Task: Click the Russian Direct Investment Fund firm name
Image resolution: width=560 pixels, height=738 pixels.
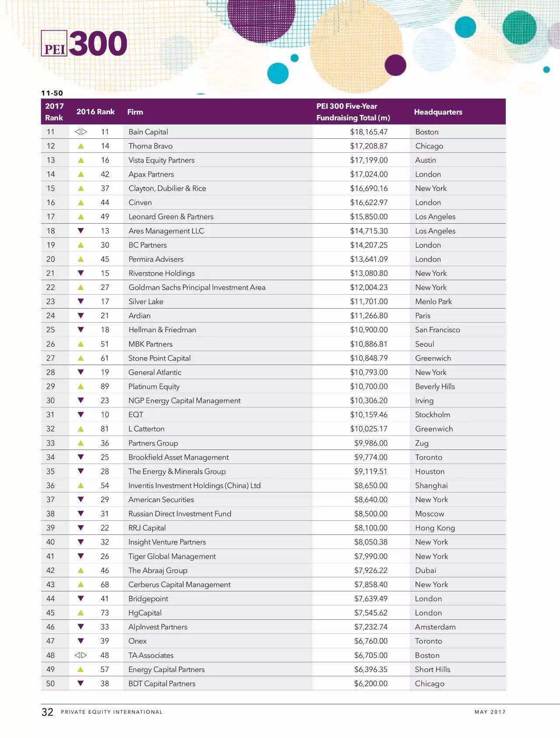Action: (x=180, y=514)
